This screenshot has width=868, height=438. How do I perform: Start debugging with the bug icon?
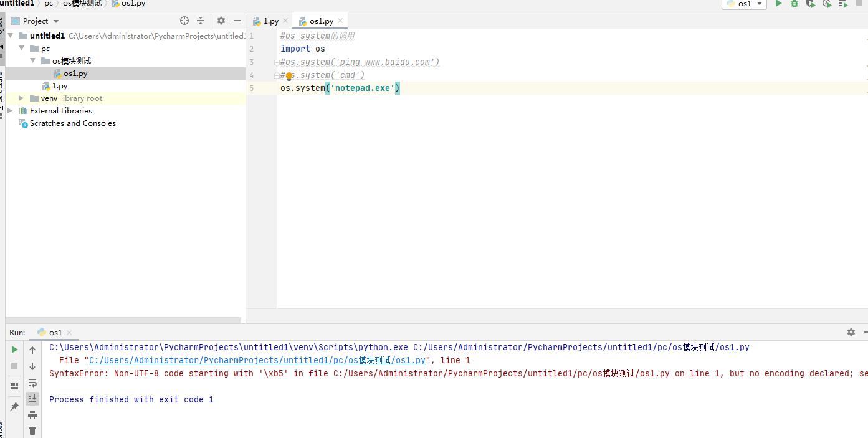(x=794, y=4)
